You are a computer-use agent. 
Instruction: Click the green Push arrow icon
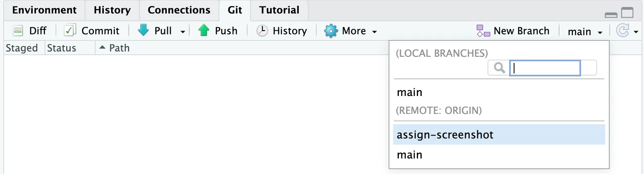(x=203, y=31)
